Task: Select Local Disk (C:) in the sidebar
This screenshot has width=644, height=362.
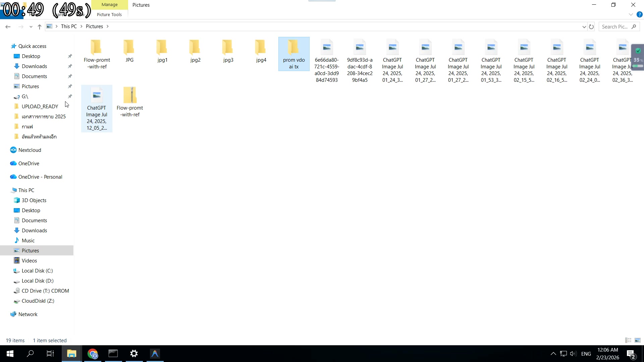Action: (x=37, y=270)
